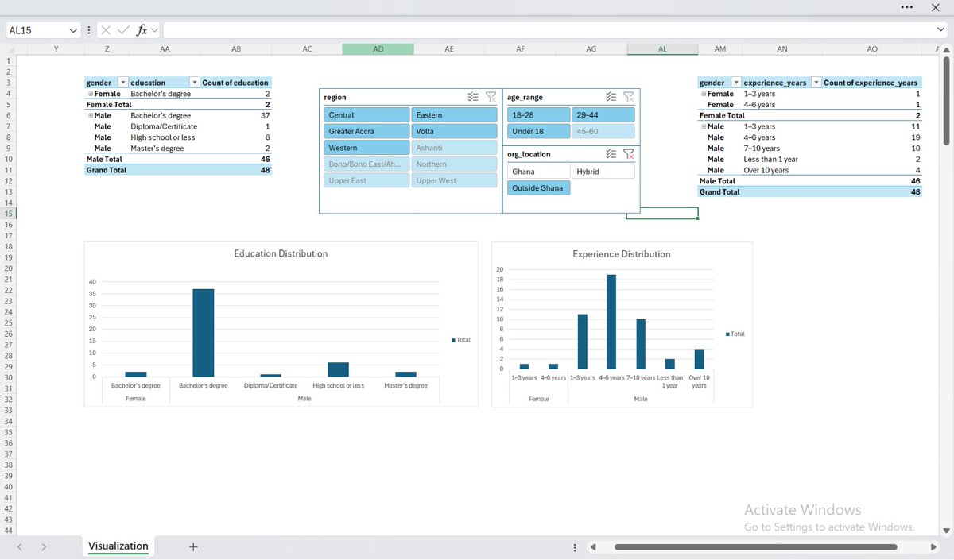954x560 pixels.
Task: Click the horizontal scrollbar thumb
Action: 755,547
